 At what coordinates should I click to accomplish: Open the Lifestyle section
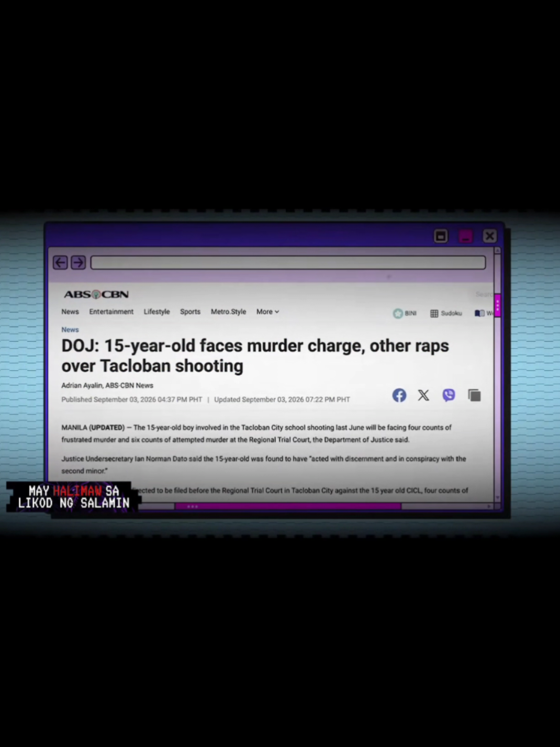click(156, 311)
